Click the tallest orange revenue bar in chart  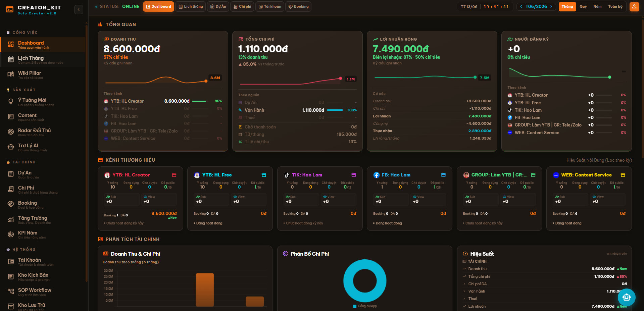coord(205,290)
